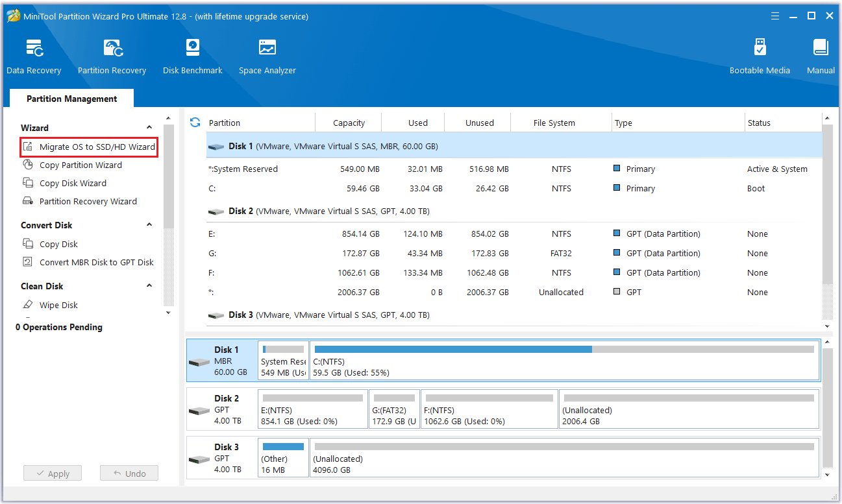Select Disk 3 GPT block in disk map
The width and height of the screenshot is (842, 504).
pos(221,457)
